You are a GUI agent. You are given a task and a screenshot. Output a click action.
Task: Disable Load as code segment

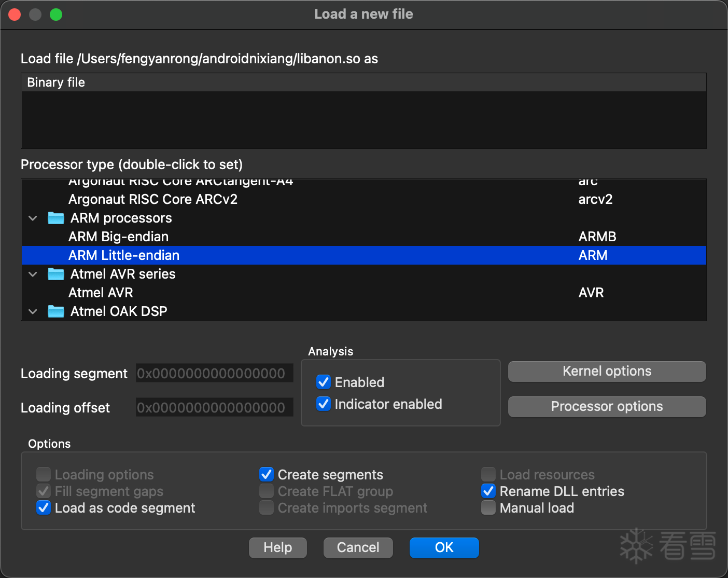pyautogui.click(x=44, y=508)
